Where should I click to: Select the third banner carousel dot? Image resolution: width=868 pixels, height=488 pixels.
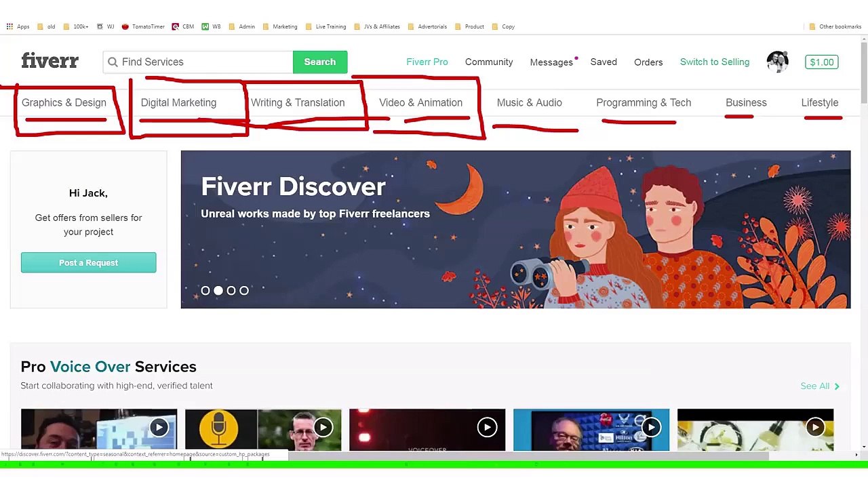click(231, 290)
